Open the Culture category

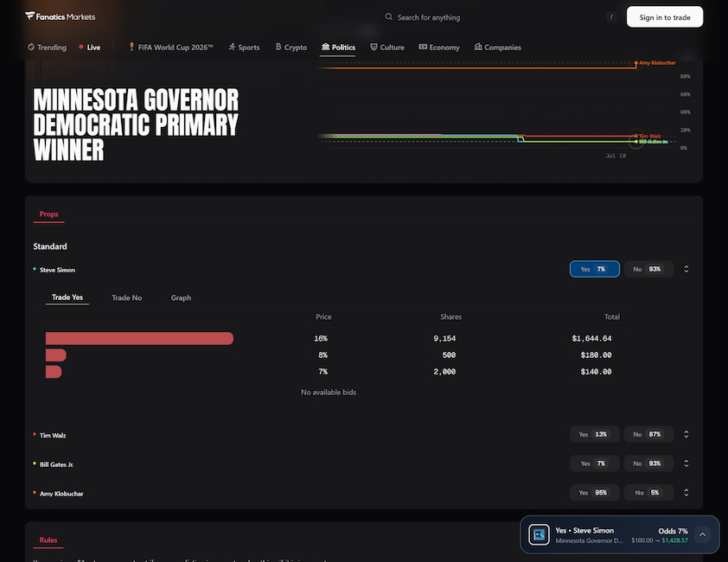pos(387,47)
